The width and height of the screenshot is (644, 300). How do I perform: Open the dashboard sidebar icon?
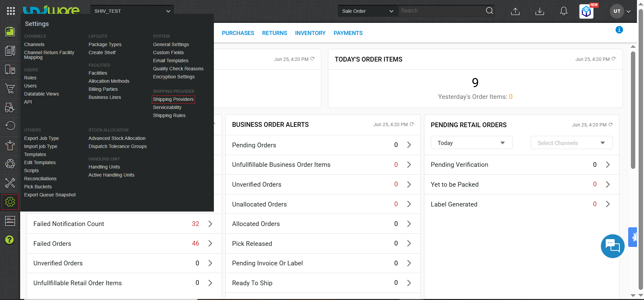10,32
